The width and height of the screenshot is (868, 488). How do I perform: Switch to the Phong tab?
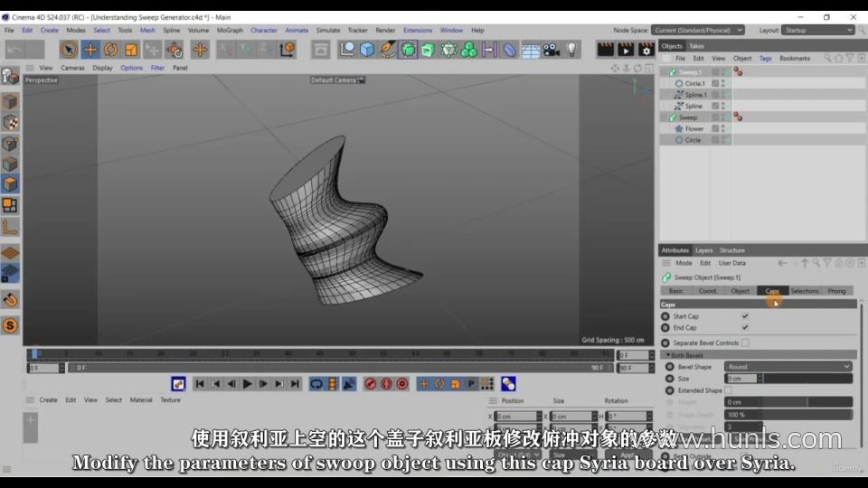pos(836,291)
